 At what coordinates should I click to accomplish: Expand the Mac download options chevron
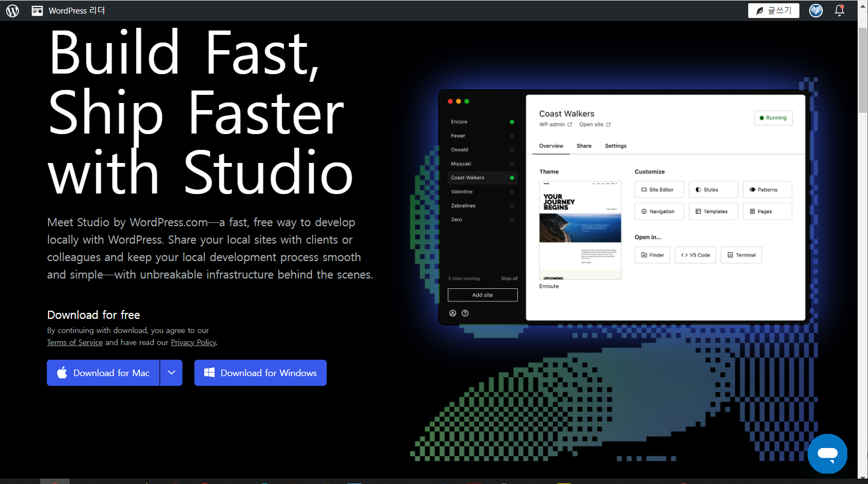click(x=172, y=373)
